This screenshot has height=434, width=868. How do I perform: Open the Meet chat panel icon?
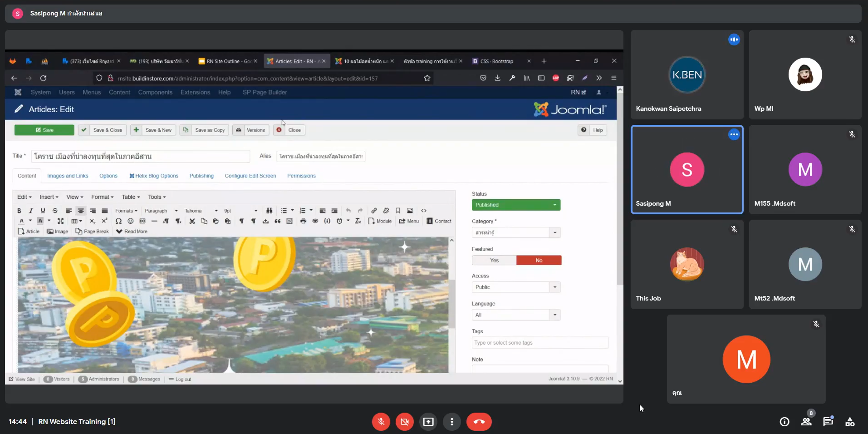pyautogui.click(x=828, y=421)
